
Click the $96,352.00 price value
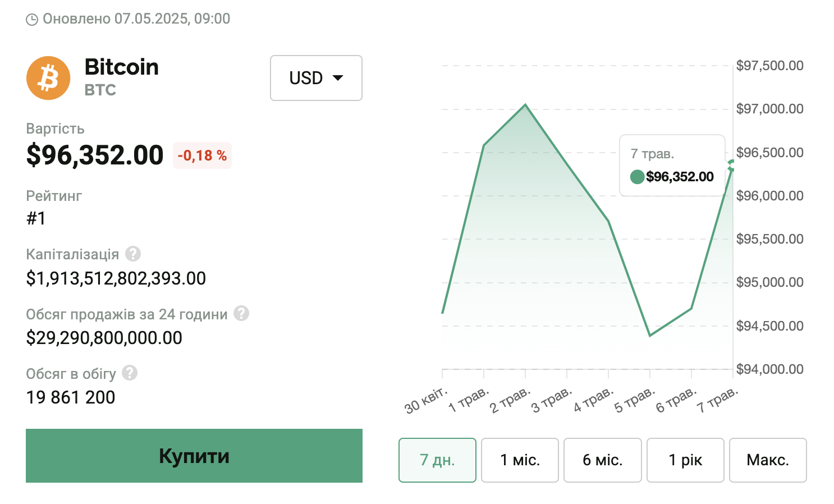95,155
